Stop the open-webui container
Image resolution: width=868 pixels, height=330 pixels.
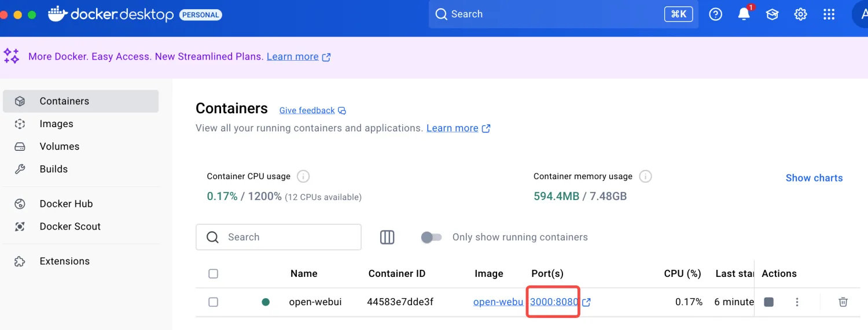tap(768, 302)
